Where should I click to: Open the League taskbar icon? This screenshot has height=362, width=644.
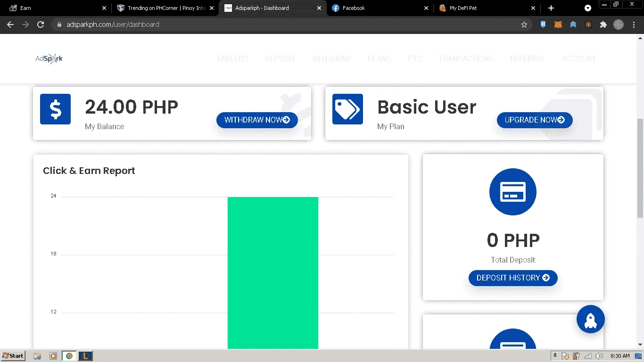(85, 356)
